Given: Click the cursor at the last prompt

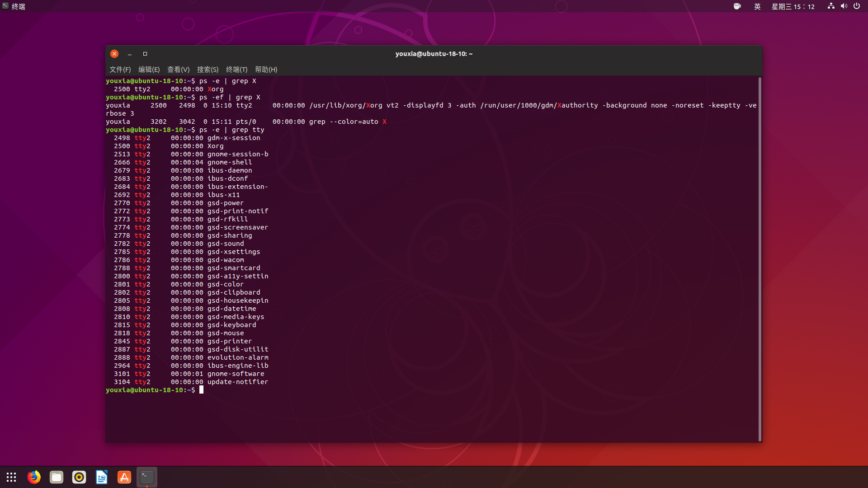Looking at the screenshot, I should pos(201,390).
